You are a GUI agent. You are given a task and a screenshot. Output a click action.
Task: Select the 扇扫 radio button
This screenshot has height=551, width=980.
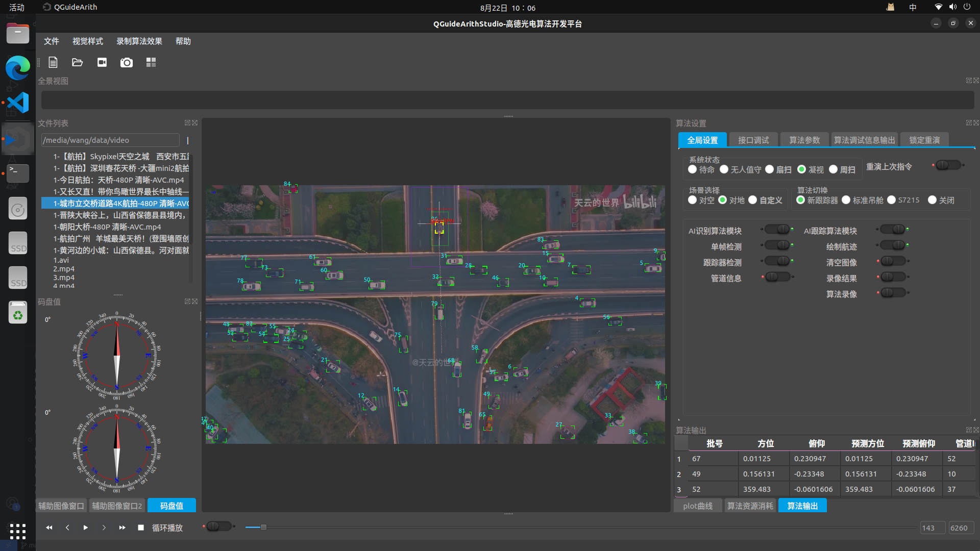(770, 169)
